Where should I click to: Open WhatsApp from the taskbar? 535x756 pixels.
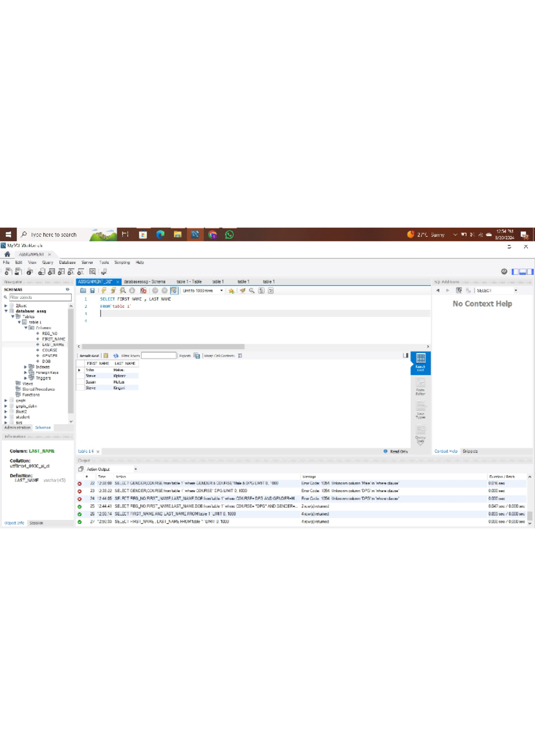(x=229, y=234)
